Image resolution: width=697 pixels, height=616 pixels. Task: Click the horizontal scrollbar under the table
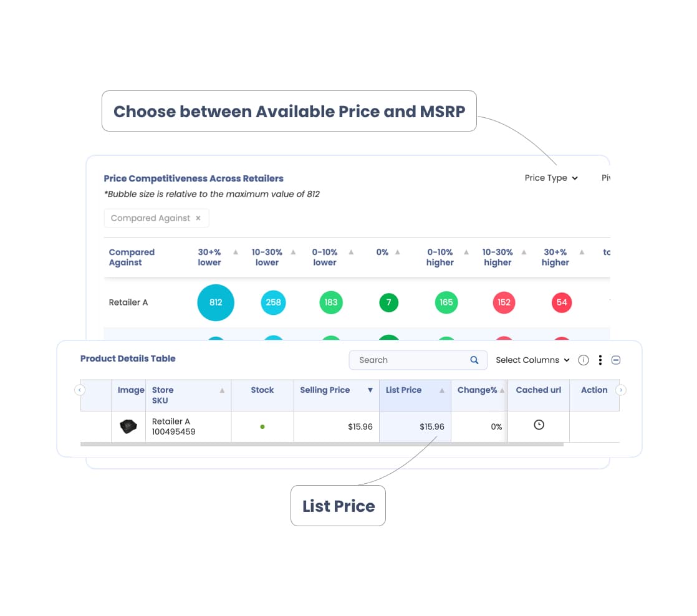(x=322, y=444)
